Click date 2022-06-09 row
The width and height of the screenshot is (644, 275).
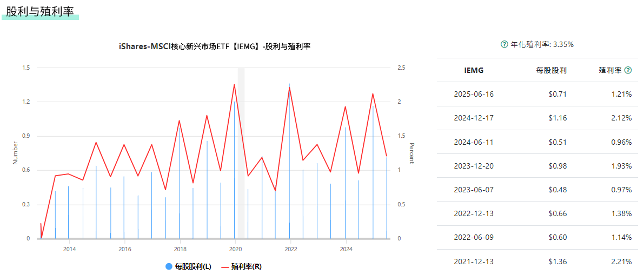pyautogui.click(x=474, y=238)
